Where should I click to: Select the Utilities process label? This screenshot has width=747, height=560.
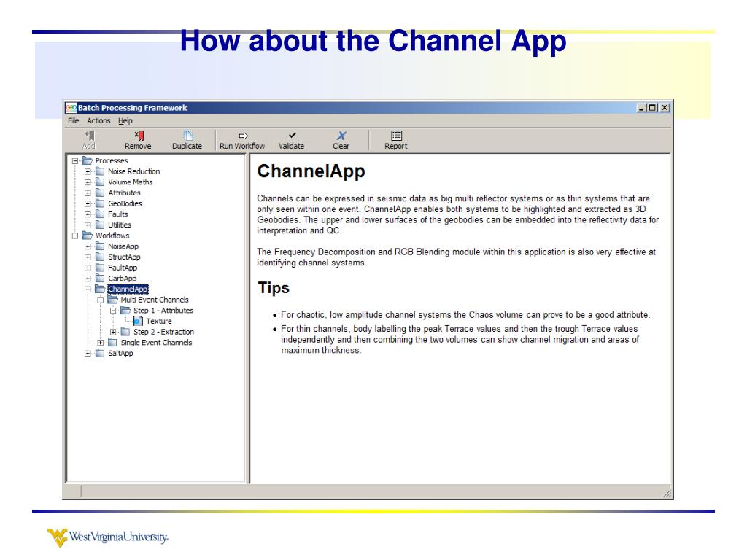120,225
